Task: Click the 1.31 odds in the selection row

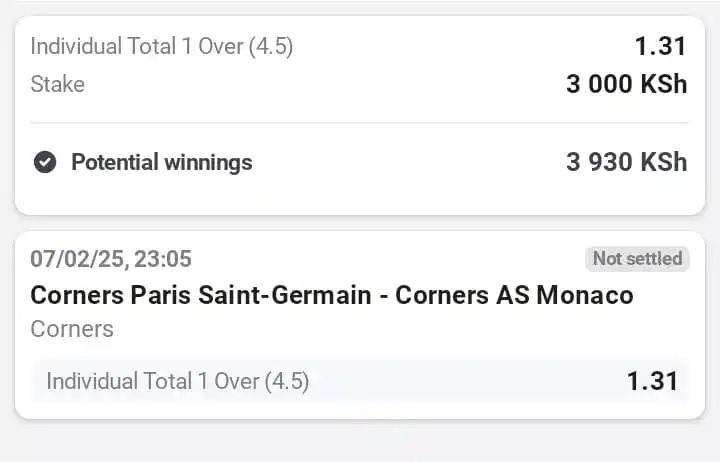Action: (x=652, y=381)
